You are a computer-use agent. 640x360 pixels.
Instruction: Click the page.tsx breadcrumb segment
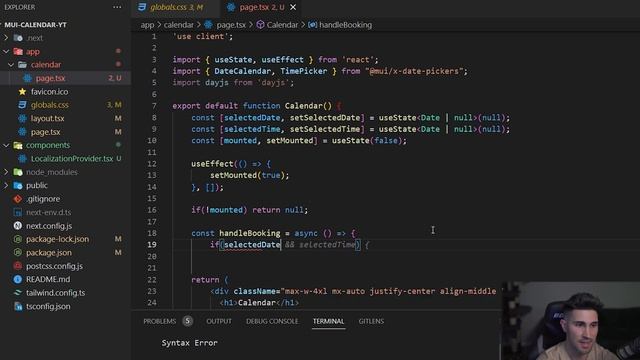point(231,25)
